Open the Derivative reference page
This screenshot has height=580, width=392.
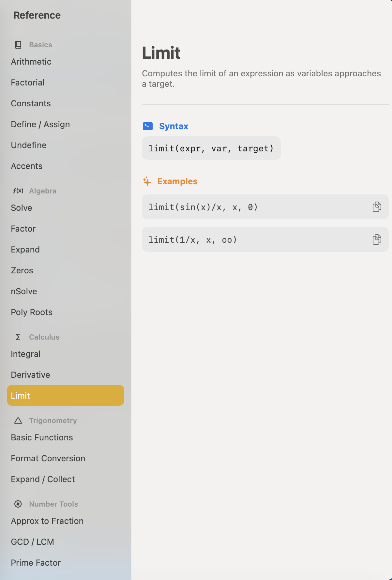point(31,375)
